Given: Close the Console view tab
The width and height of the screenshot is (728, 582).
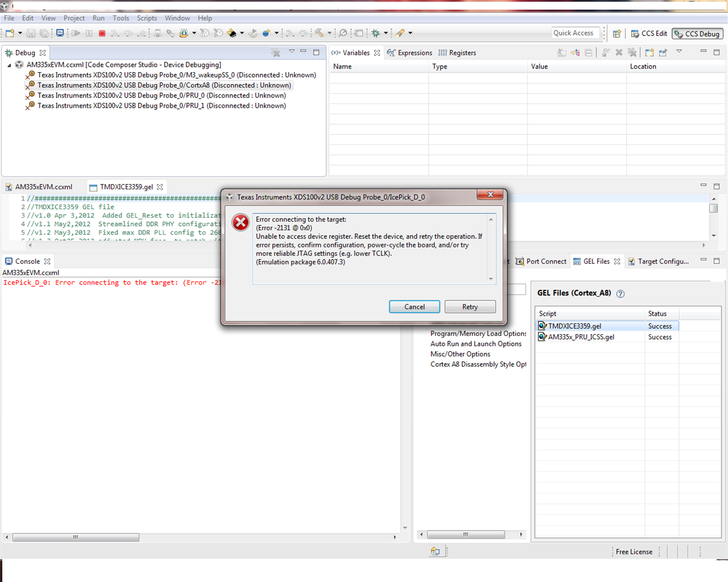Looking at the screenshot, I should click(x=47, y=261).
